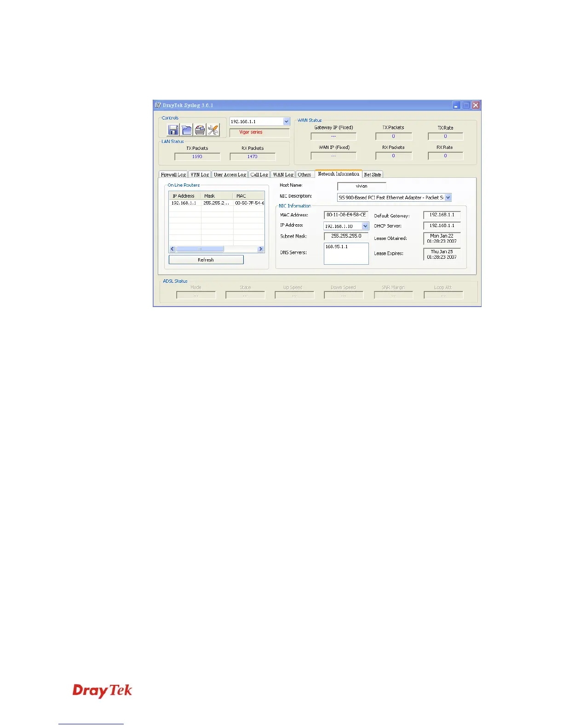Switch to the Net State tab

click(373, 175)
